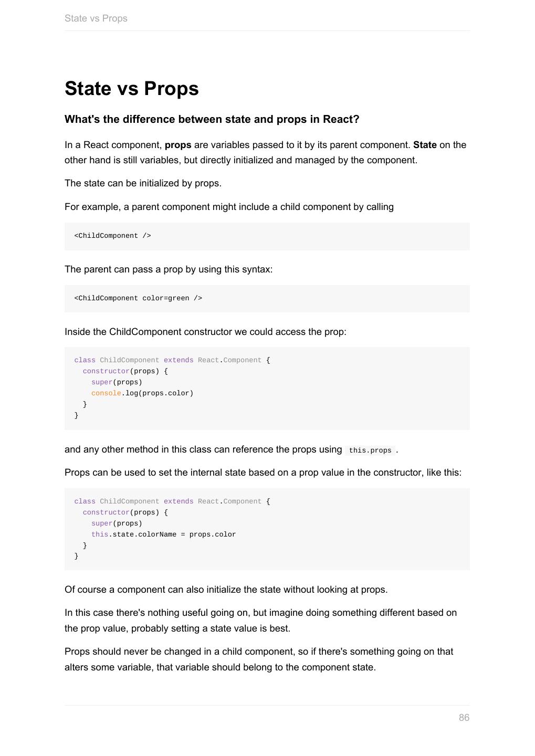Click the "this.state.colorName = props.color" code line
The height and width of the screenshot is (756, 535).
point(163,534)
